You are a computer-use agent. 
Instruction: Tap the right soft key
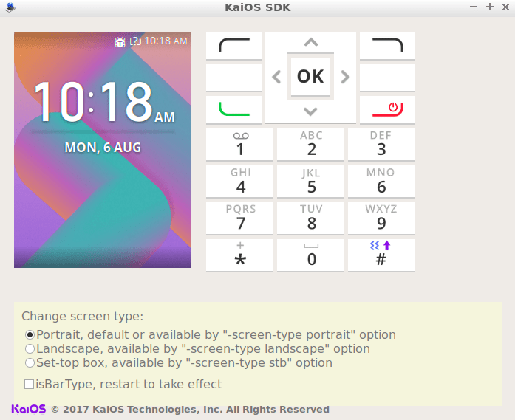pyautogui.click(x=388, y=46)
